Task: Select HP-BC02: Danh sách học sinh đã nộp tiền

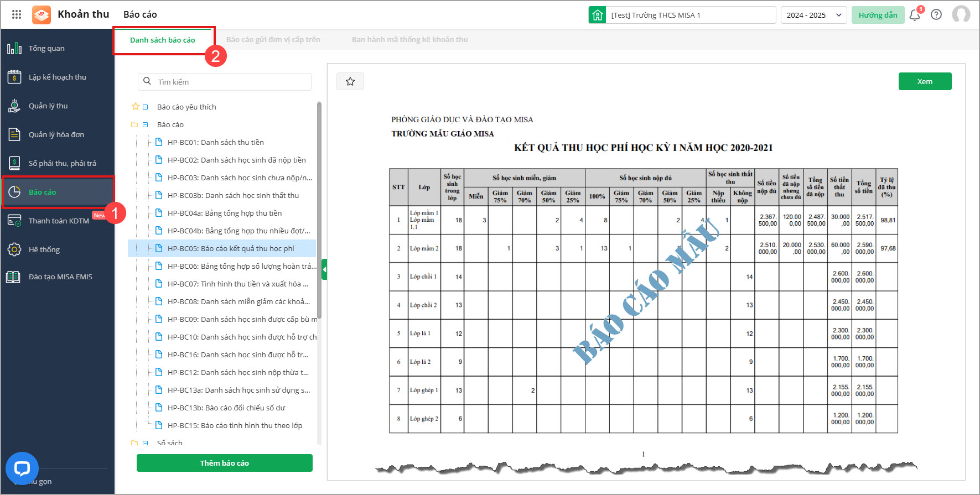Action: pyautogui.click(x=222, y=160)
